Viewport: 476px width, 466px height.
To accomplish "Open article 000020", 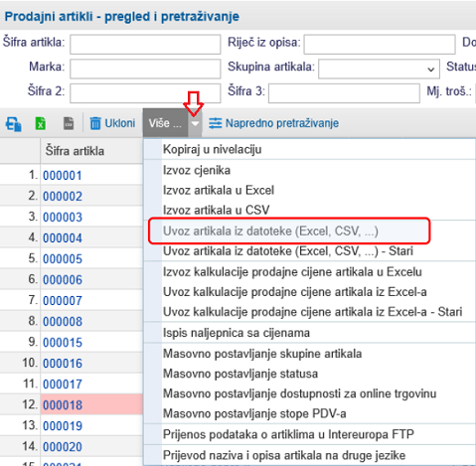I will (63, 446).
